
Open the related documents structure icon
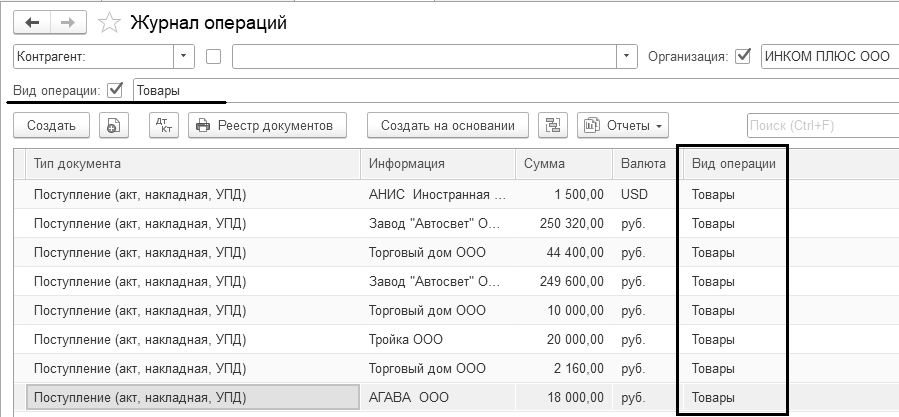click(553, 125)
